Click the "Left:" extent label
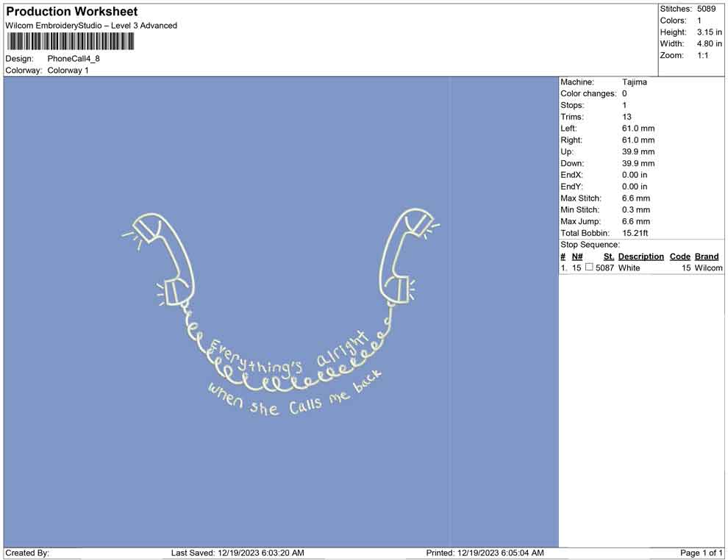This screenshot has height=560, width=728. [x=568, y=129]
